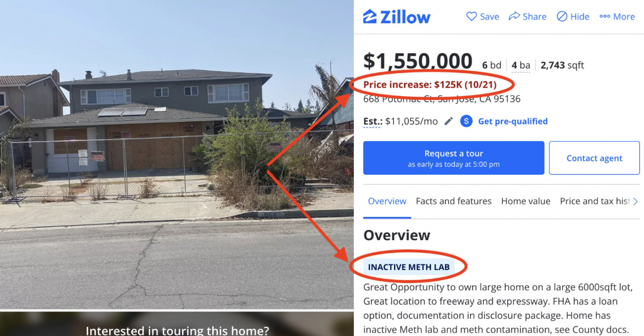Image resolution: width=644 pixels, height=336 pixels.
Task: Open the Home value tab
Action: tap(525, 201)
